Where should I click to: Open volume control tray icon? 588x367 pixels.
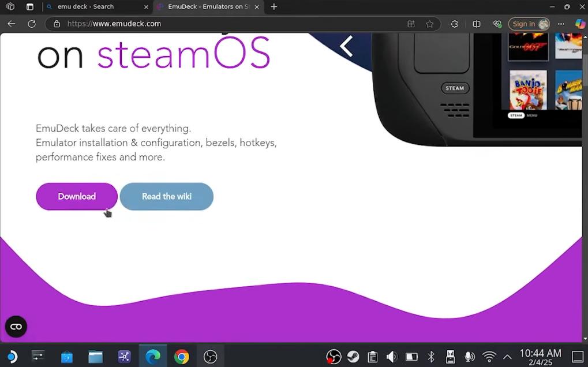tap(392, 357)
